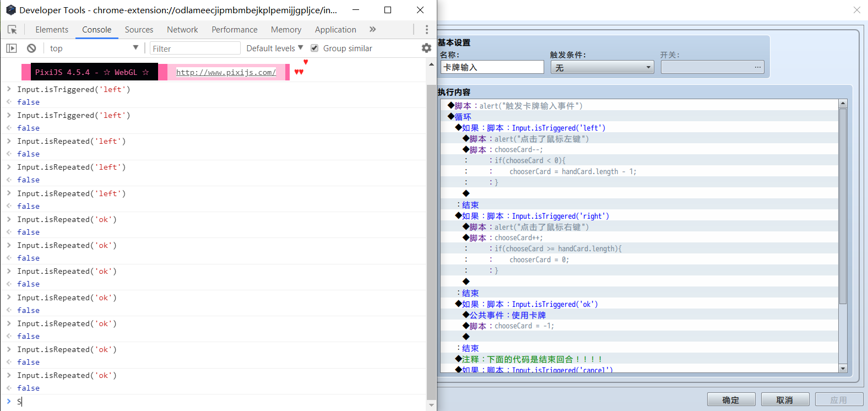Switch to the Elements tab

click(x=52, y=30)
